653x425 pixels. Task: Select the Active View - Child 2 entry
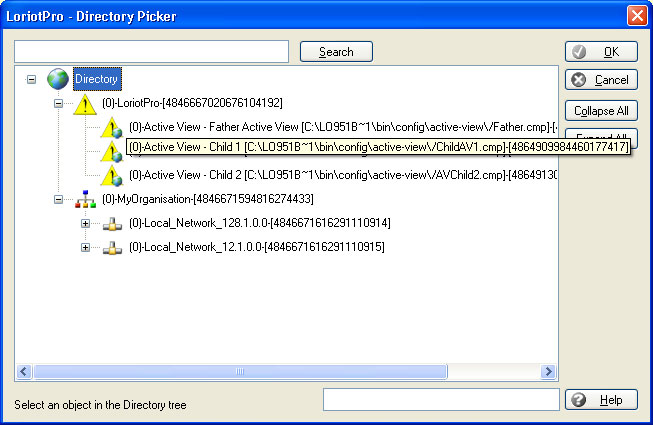click(343, 174)
